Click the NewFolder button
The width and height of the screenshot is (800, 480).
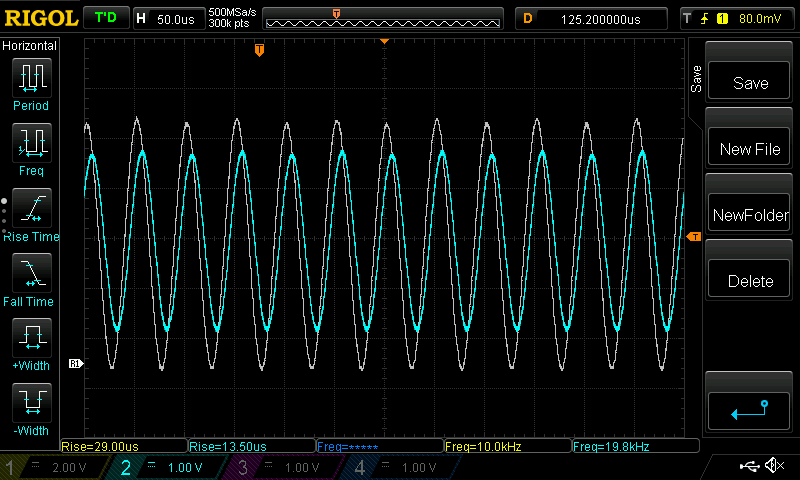749,215
